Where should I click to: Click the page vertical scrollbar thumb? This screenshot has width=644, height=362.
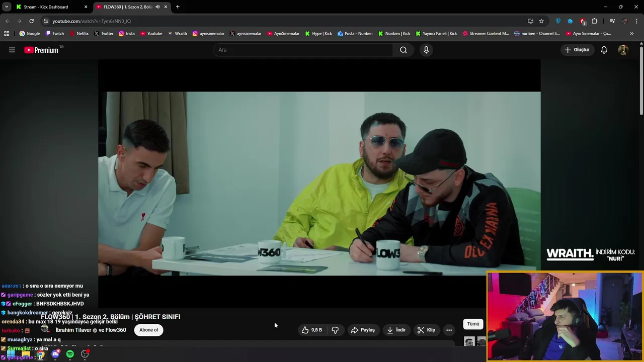point(641,81)
